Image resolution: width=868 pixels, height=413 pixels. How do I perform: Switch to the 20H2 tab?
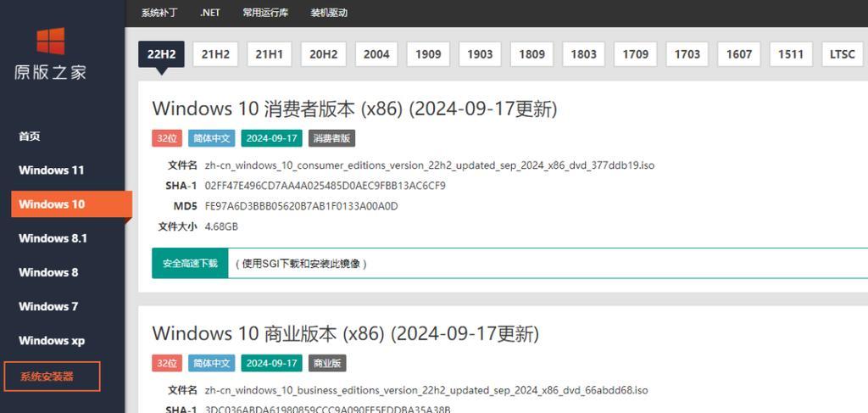(x=323, y=54)
